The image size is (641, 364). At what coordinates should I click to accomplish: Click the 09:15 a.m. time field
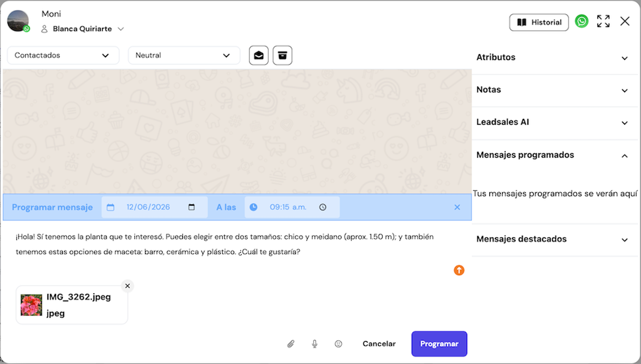click(x=292, y=207)
